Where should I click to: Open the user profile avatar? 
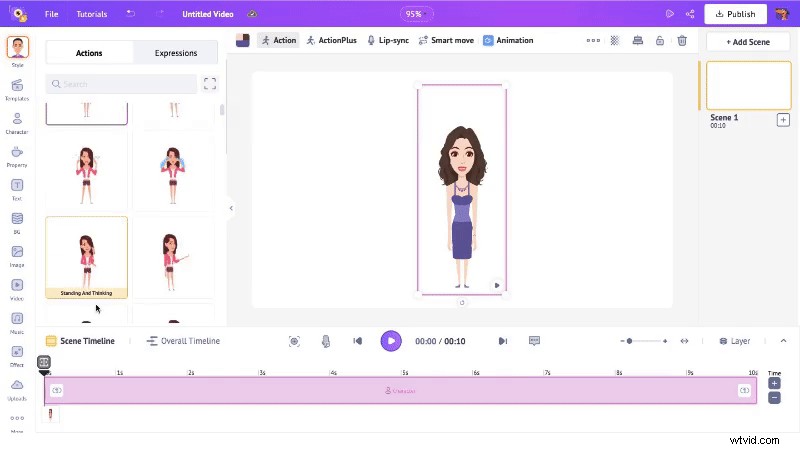[x=782, y=14]
